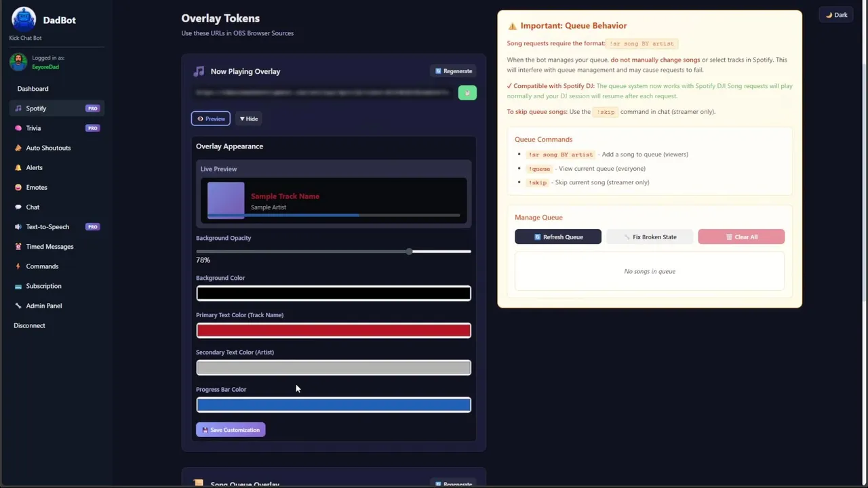This screenshot has height=488, width=868.
Task: Click the Spotify sidebar icon
Action: [18, 108]
